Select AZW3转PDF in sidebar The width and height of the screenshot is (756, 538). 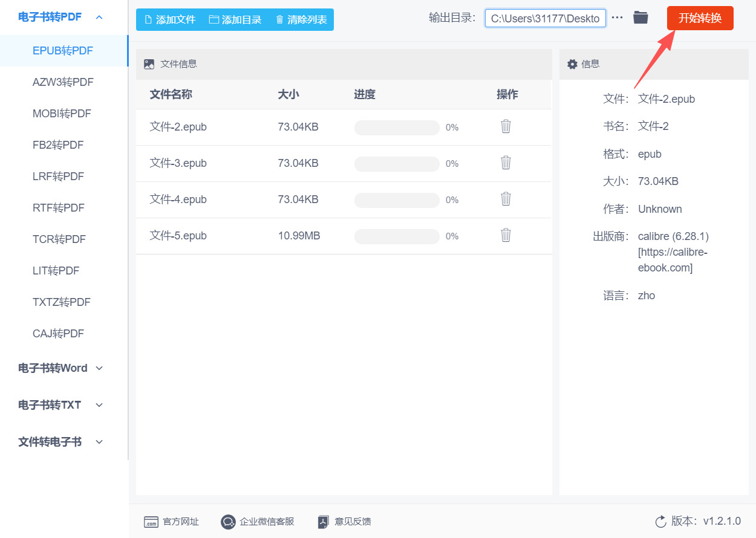click(x=63, y=82)
